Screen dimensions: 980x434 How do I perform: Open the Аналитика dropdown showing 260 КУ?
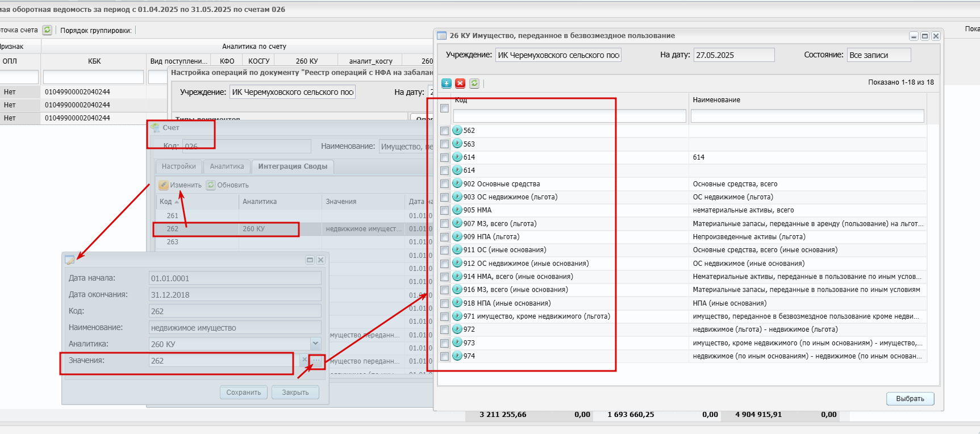(x=315, y=344)
